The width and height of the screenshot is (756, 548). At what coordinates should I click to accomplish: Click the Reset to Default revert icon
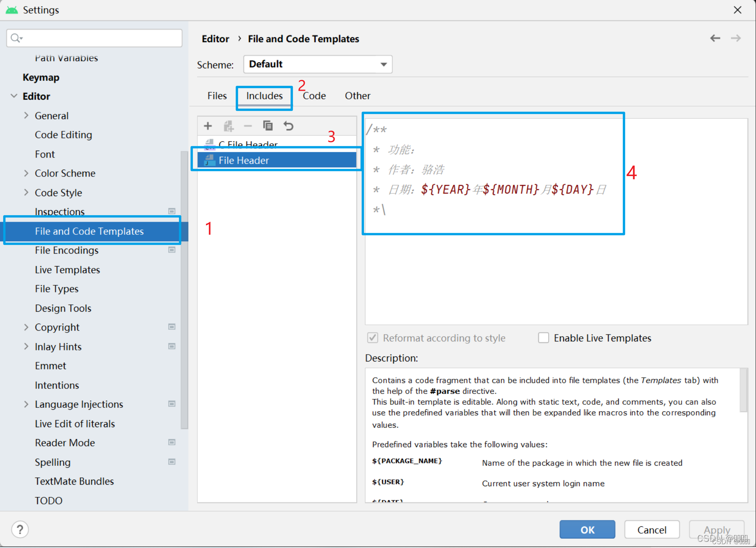click(289, 126)
